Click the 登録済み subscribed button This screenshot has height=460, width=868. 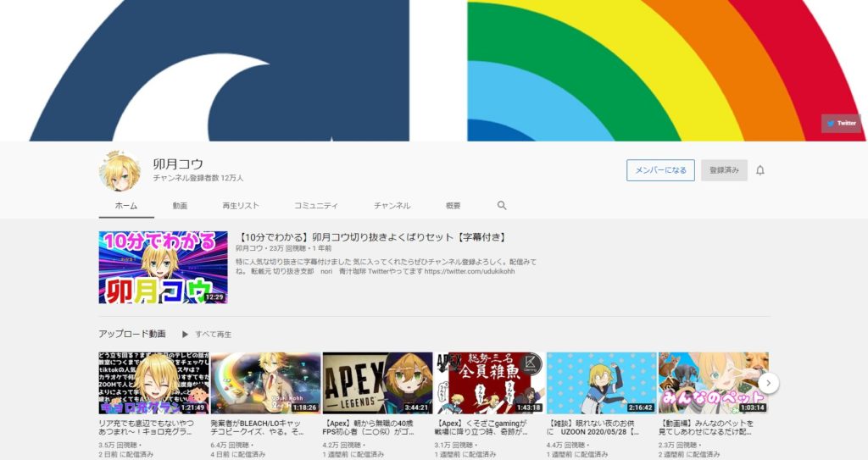[x=724, y=170]
